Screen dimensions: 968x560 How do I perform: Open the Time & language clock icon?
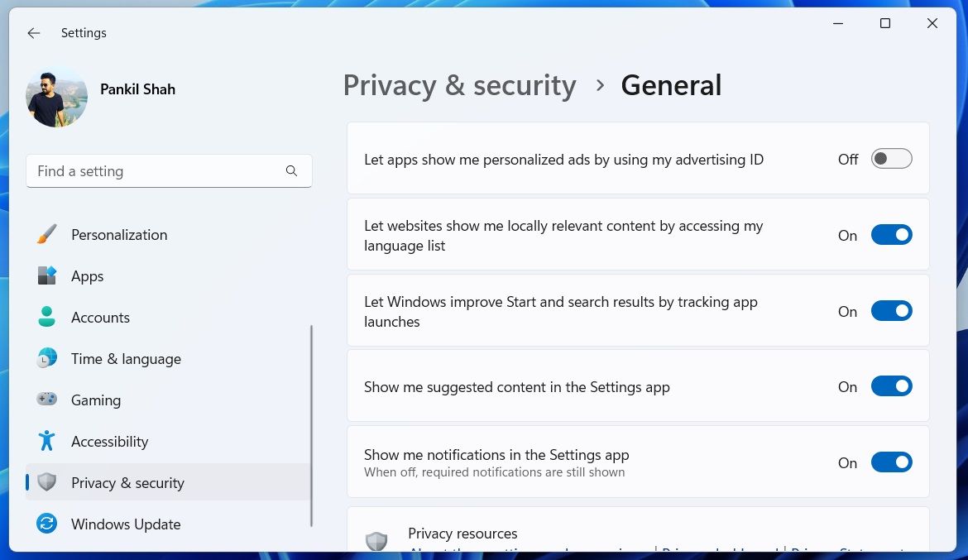click(x=47, y=359)
